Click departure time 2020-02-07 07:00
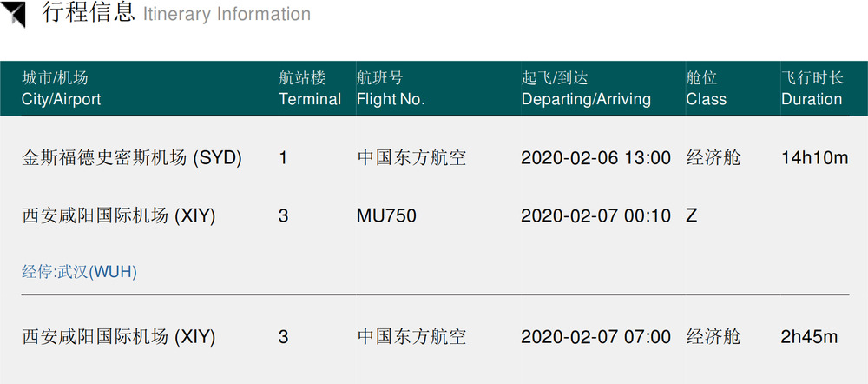 coord(595,336)
